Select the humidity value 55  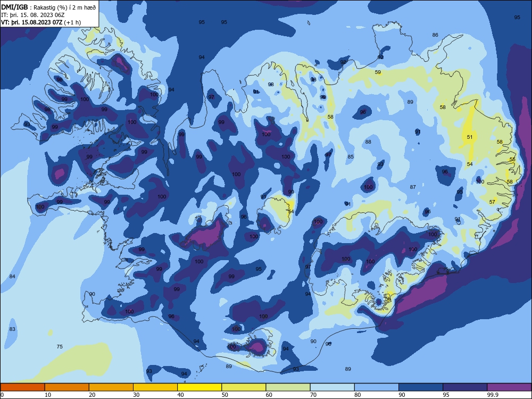(512, 159)
